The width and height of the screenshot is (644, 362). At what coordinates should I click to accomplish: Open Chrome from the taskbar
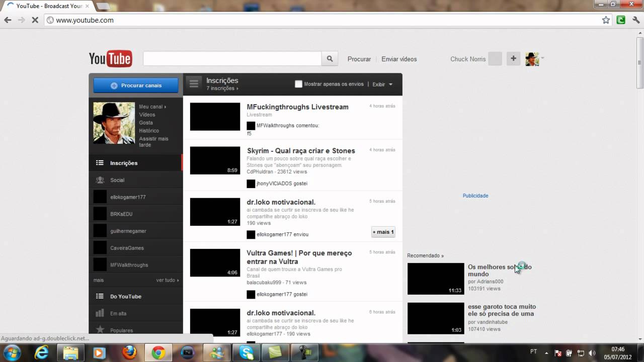pos(158,353)
